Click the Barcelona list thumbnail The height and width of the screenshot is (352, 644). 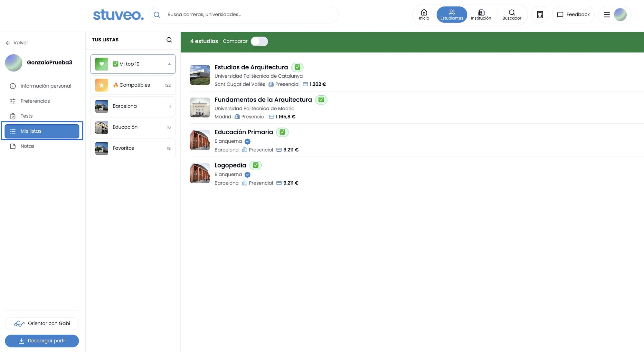pyautogui.click(x=102, y=106)
